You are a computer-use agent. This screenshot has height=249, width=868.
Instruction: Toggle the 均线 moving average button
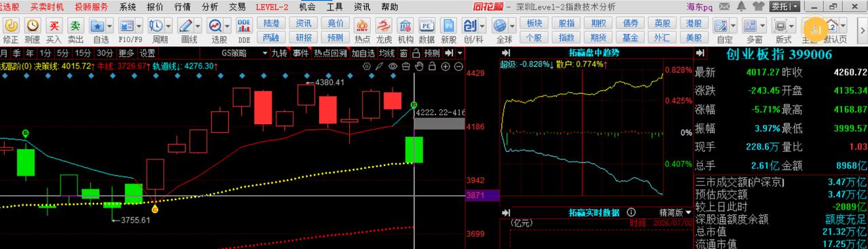tap(386, 53)
